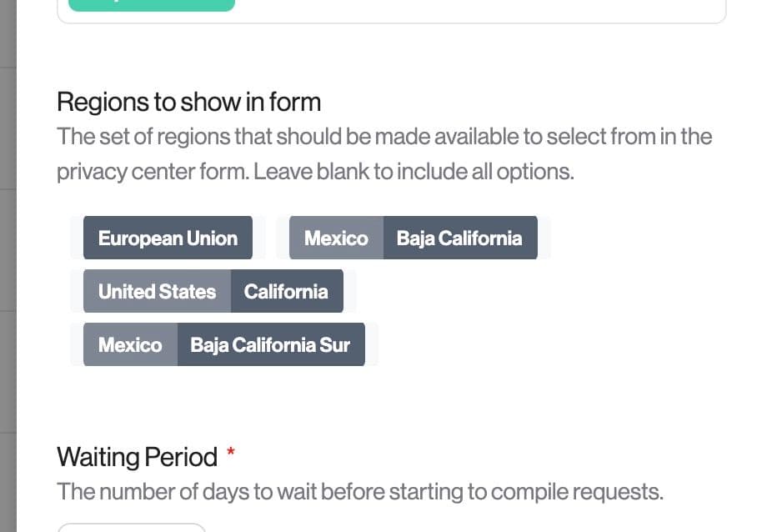Click the regions description mentioning privacy center form

click(x=384, y=154)
